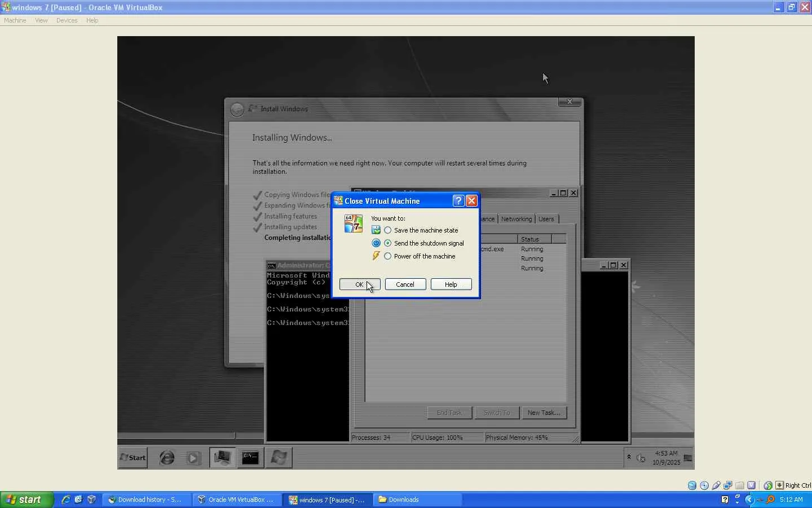Screen dimensions: 812x508
Task: Click New Task... in guest Task Manager
Action: coord(544,413)
